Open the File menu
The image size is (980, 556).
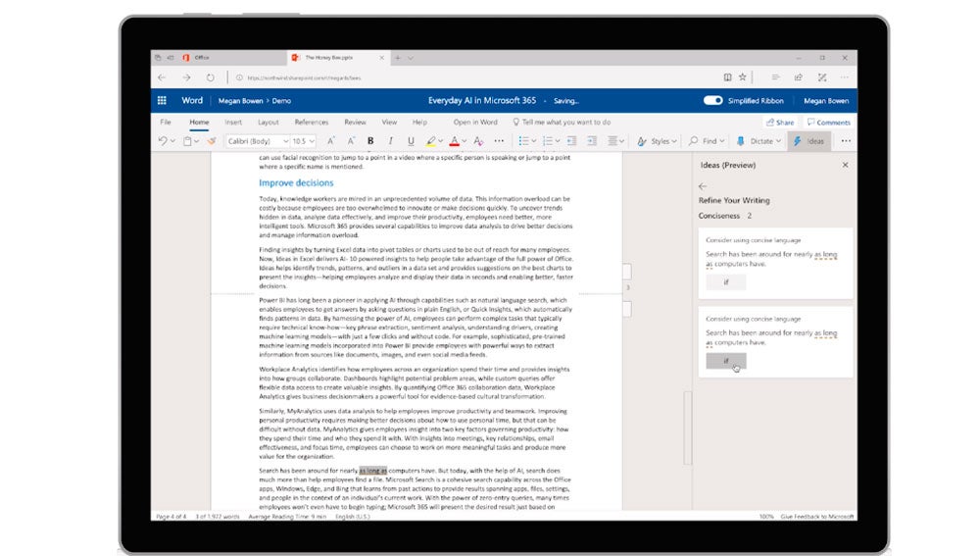(x=166, y=122)
